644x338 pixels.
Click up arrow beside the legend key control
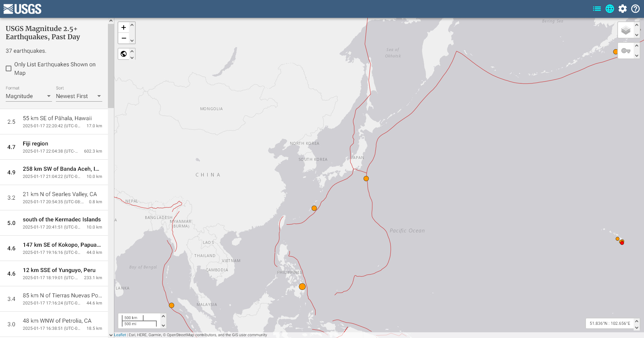(x=637, y=46)
